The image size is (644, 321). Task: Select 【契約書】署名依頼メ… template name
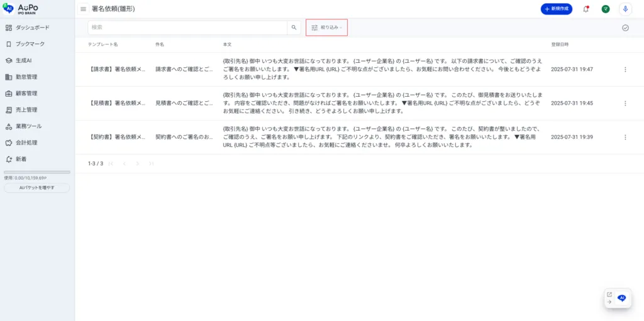click(116, 137)
